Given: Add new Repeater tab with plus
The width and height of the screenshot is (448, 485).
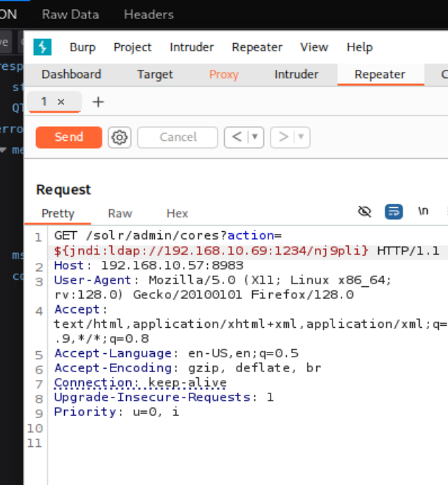Looking at the screenshot, I should pos(99,102).
